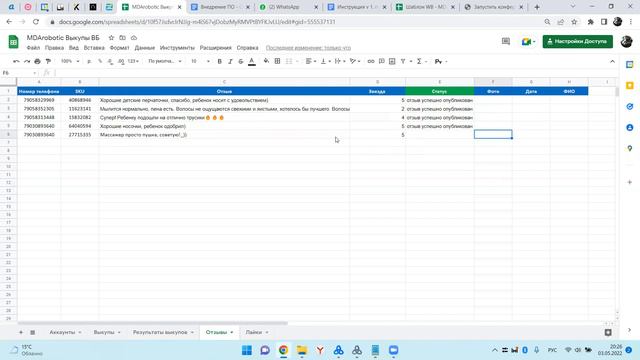Open Keep in the side panel
This screenshot has height=360, width=640.
(629, 85)
